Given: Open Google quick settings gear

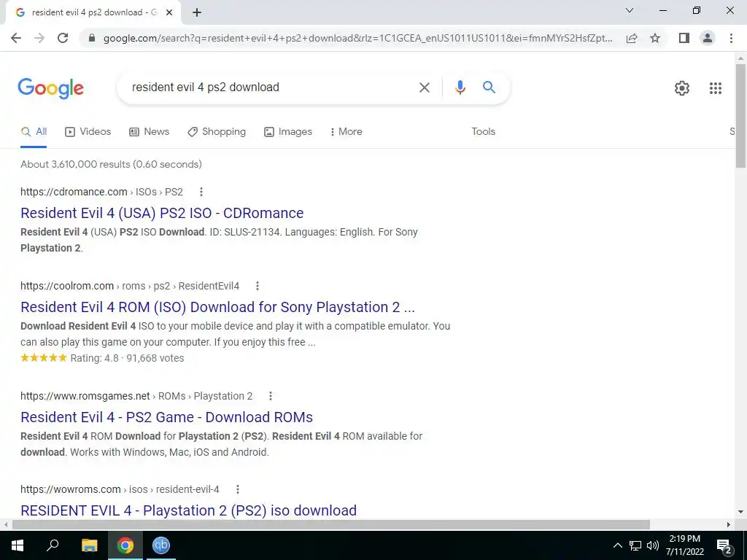Looking at the screenshot, I should pyautogui.click(x=682, y=88).
